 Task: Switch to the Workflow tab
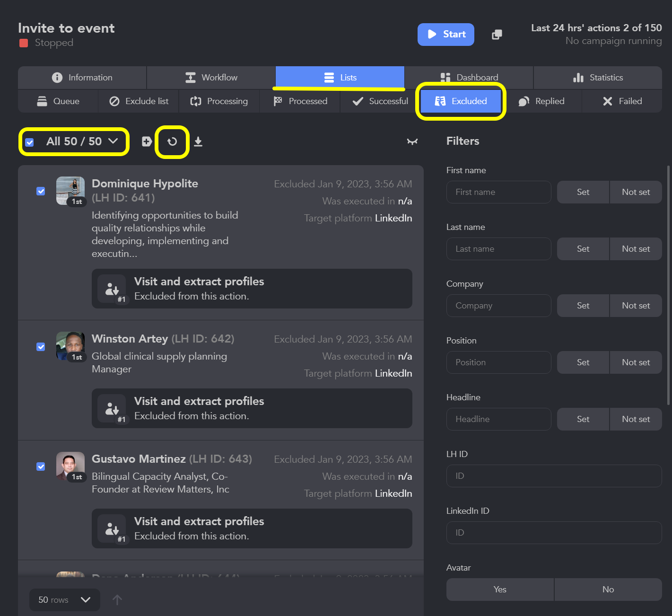pos(211,78)
